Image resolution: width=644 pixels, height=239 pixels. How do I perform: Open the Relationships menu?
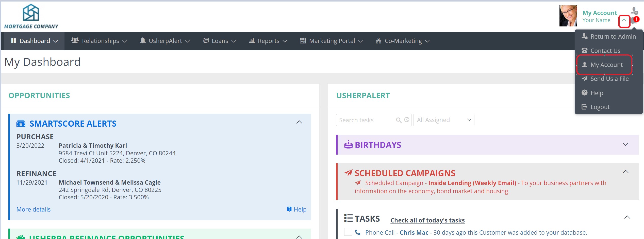(99, 41)
